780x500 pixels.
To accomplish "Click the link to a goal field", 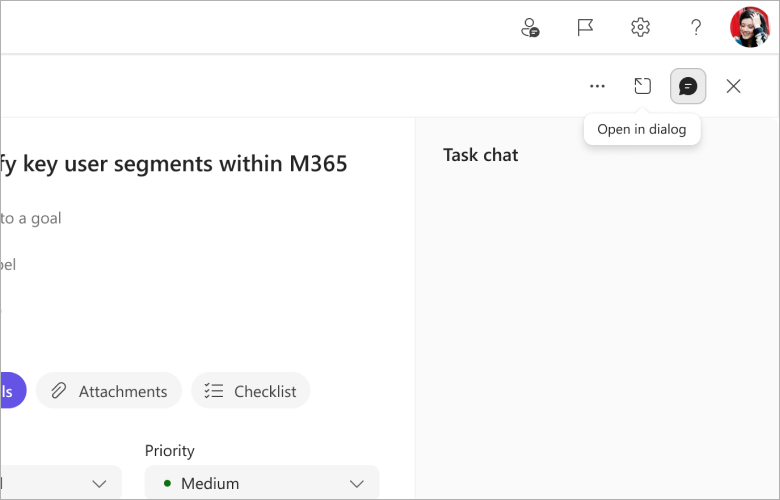I will coord(31,218).
